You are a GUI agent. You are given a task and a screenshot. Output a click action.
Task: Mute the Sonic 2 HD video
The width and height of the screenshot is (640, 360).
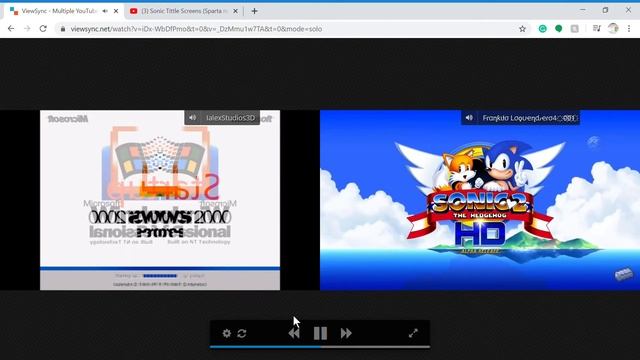[x=469, y=118]
